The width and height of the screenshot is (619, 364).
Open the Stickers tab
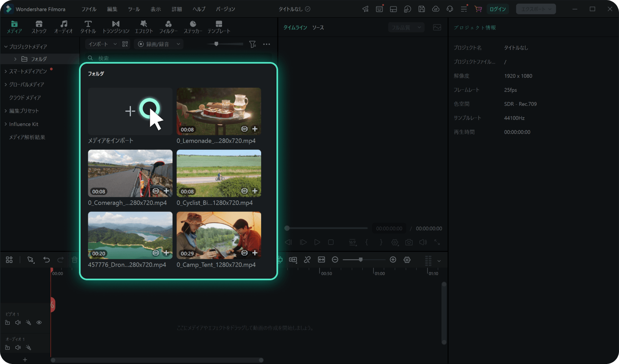[193, 27]
